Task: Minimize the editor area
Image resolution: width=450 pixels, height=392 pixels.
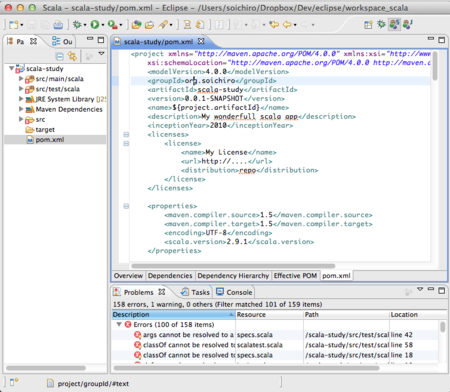Action: point(431,39)
